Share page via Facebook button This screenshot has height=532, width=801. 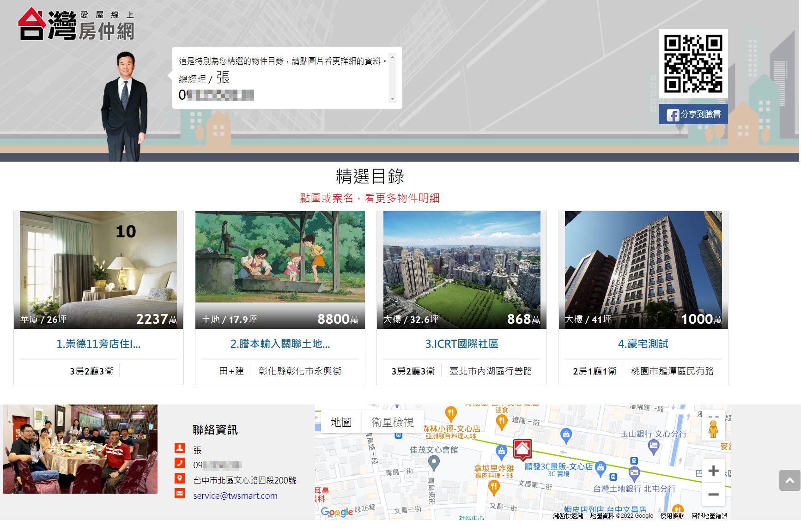pos(693,114)
